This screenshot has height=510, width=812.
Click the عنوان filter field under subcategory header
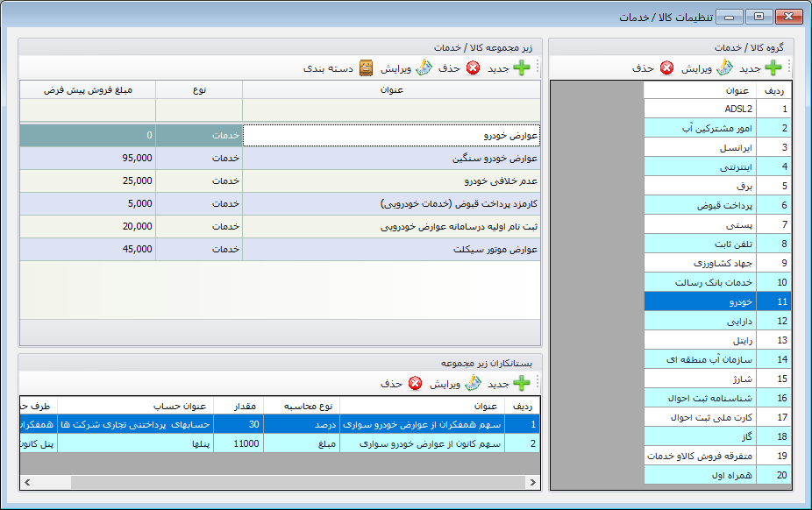coord(391,110)
